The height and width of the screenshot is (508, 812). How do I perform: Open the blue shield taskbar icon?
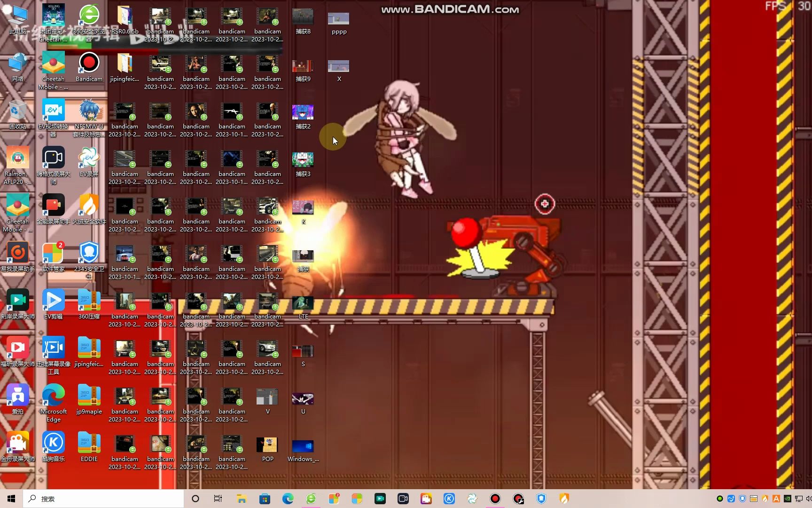tap(541, 499)
